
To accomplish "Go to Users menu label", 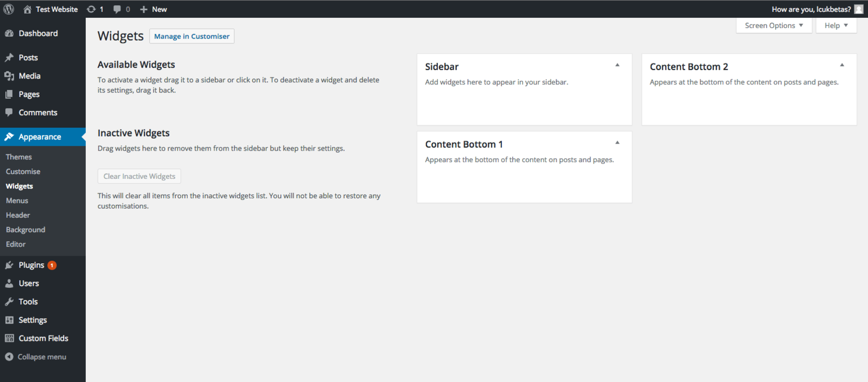I will coord(29,283).
